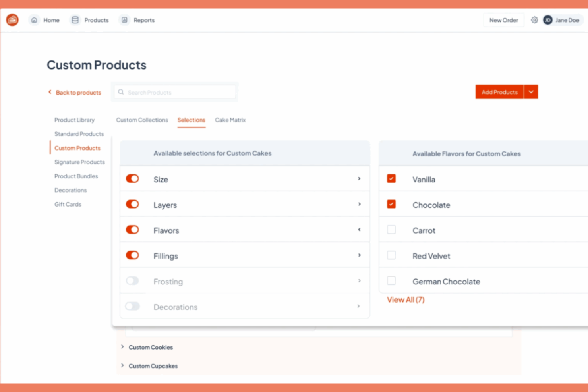This screenshot has width=588, height=392.
Task: Expand the Layers row chevron
Action: (359, 204)
